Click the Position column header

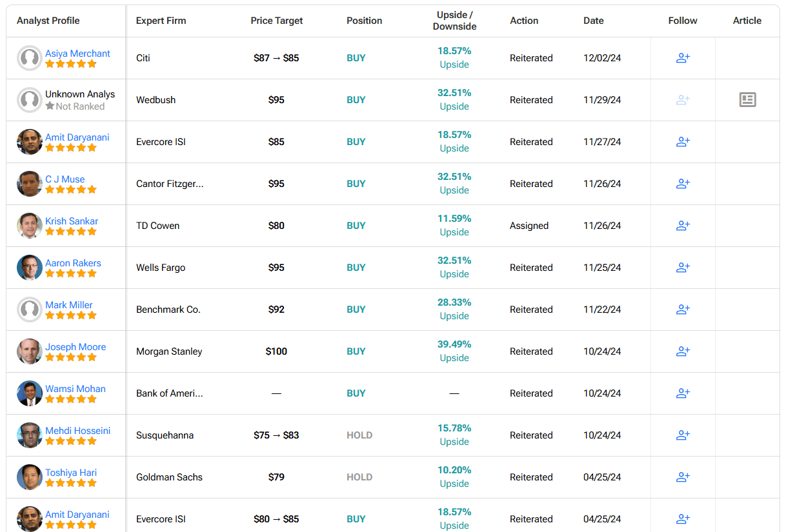point(364,21)
